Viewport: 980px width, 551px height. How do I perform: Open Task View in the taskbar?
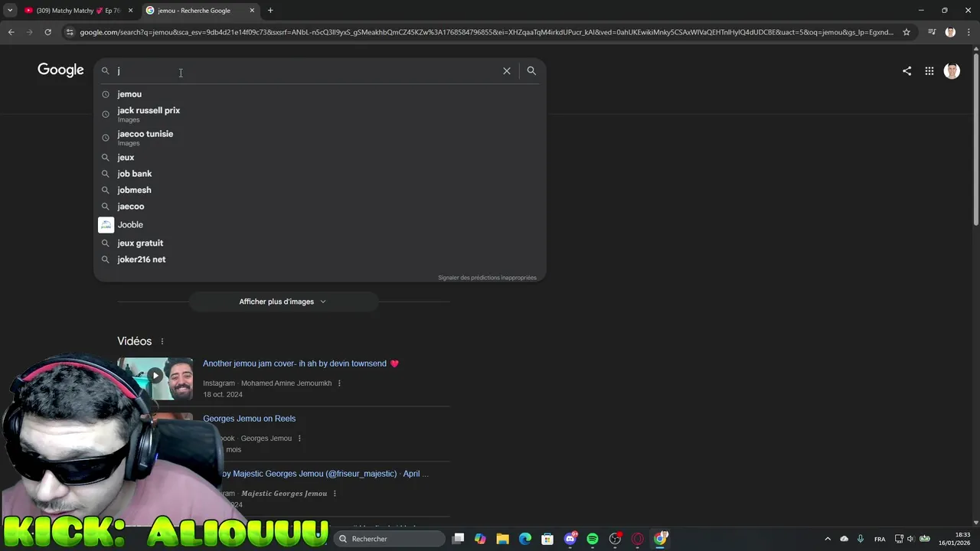tap(458, 539)
